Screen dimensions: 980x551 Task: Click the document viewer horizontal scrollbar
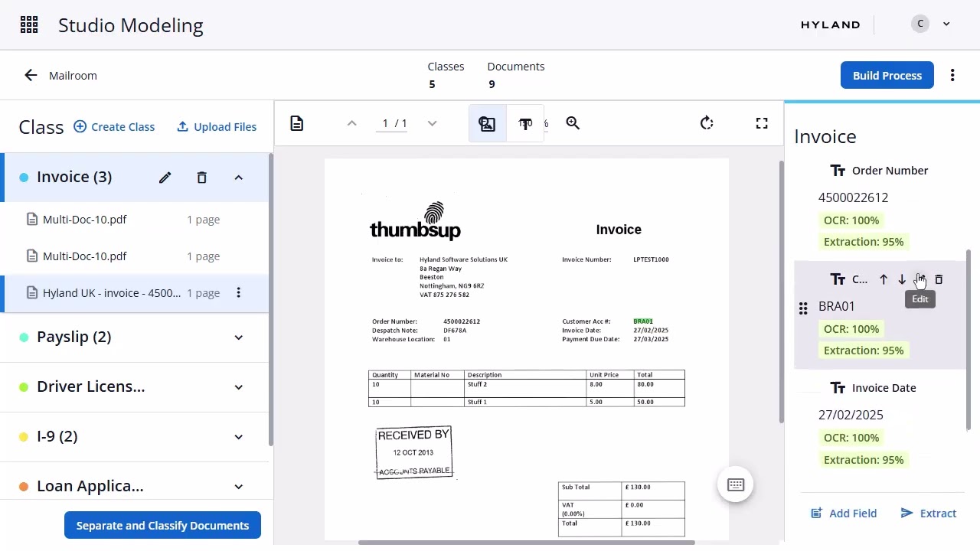[x=527, y=543]
